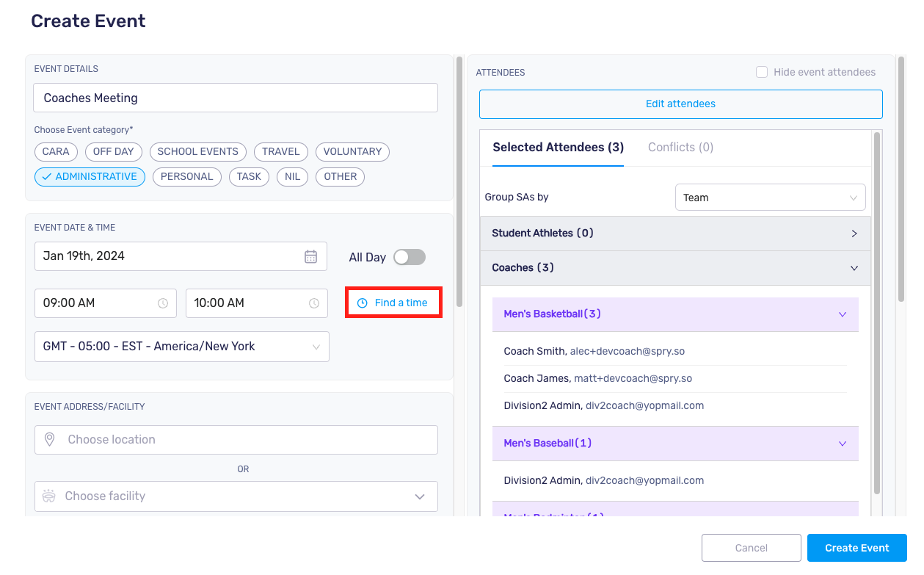Select the TRAVEL category chip

(x=281, y=151)
